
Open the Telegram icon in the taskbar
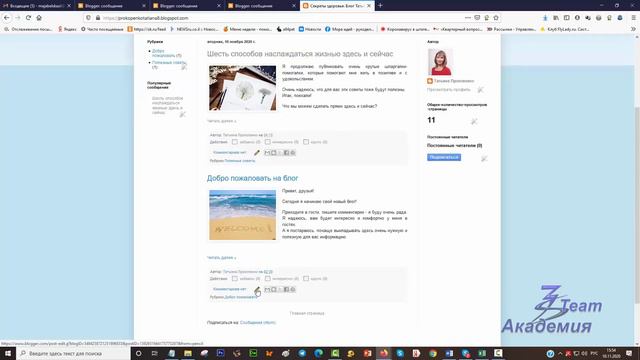pyautogui.click(x=302, y=353)
